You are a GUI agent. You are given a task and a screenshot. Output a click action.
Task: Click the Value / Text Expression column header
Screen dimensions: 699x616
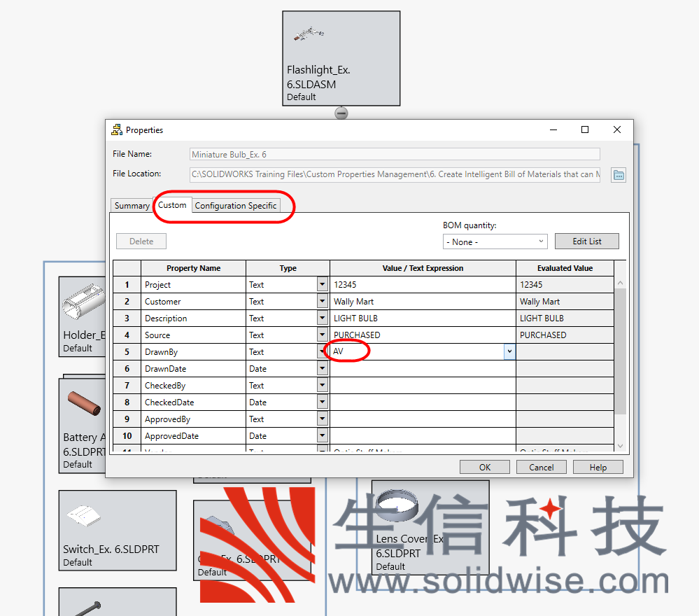click(x=423, y=268)
